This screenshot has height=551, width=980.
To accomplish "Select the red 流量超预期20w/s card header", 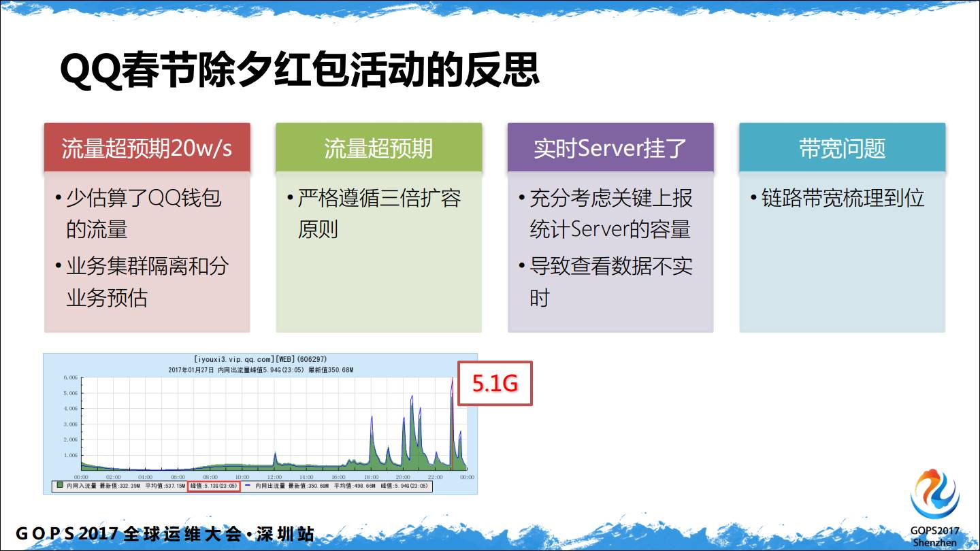I will coord(147,148).
